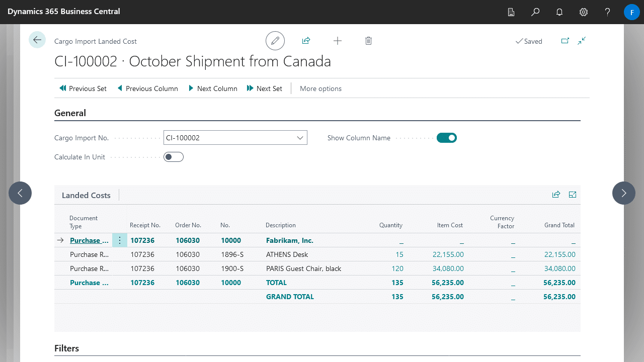Click Previous Set action
This screenshot has height=362, width=644.
click(x=83, y=88)
